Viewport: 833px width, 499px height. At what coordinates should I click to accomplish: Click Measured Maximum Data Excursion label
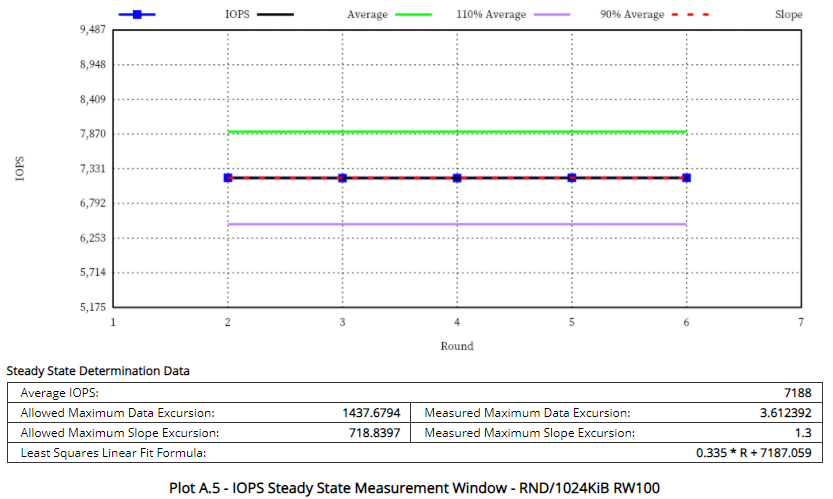pos(527,413)
